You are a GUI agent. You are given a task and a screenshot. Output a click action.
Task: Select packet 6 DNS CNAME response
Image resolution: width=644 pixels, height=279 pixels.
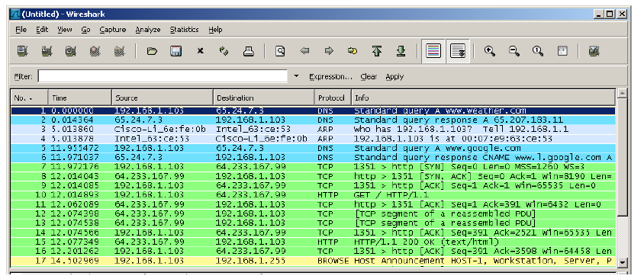coord(313,158)
